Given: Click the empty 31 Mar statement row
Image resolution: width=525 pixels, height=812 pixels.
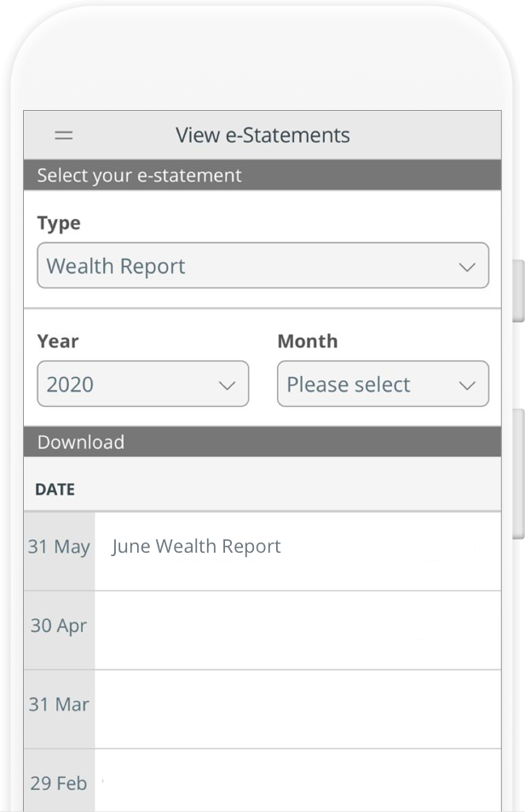Looking at the screenshot, I should pos(298,709).
